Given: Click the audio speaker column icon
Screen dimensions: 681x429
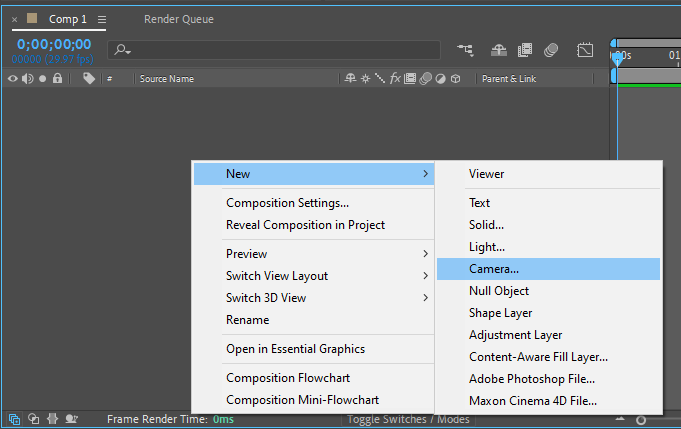Looking at the screenshot, I should pyautogui.click(x=27, y=78).
